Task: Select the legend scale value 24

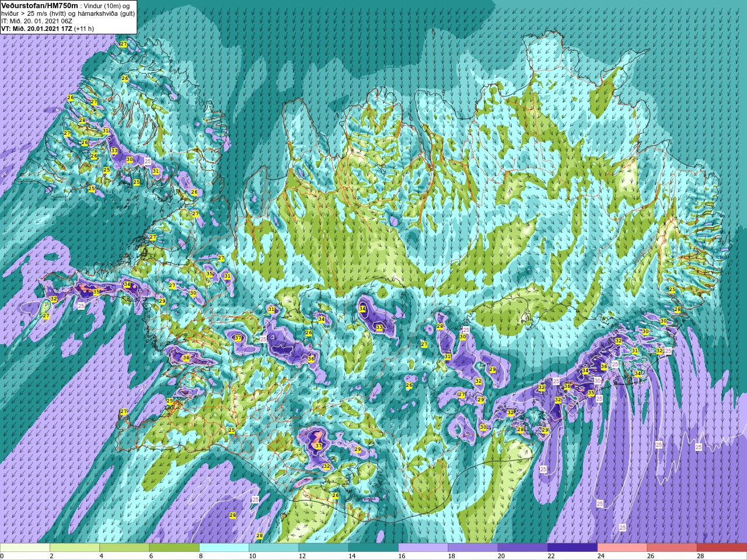Action: point(601,556)
